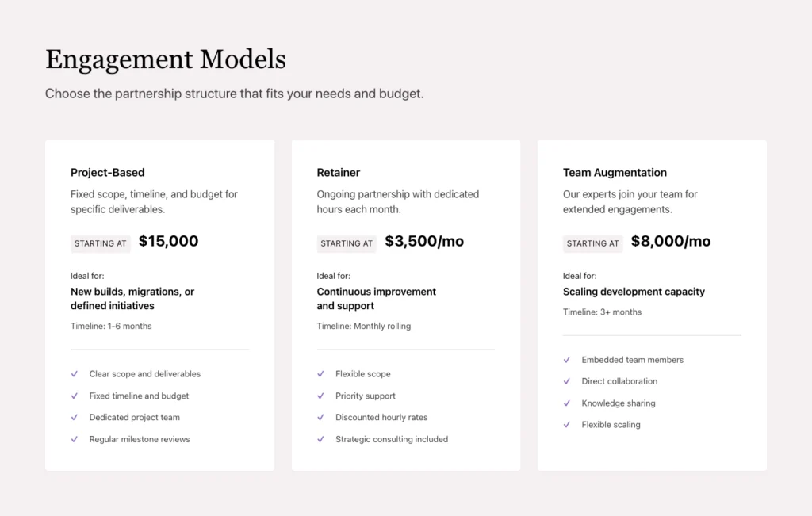Click the STARTING AT badge under Project-Based
Viewport: 812px width, 516px height.
(x=100, y=243)
